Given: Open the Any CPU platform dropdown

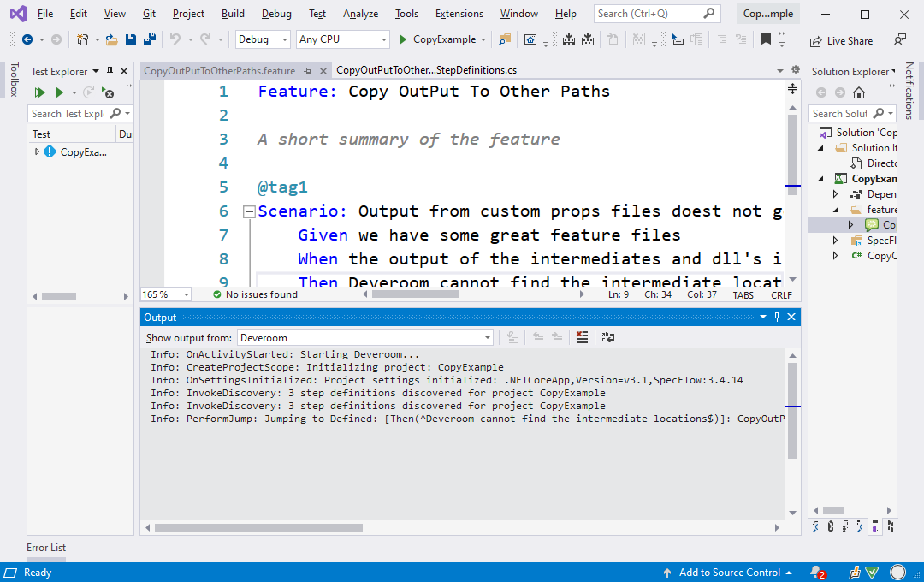Looking at the screenshot, I should [343, 39].
